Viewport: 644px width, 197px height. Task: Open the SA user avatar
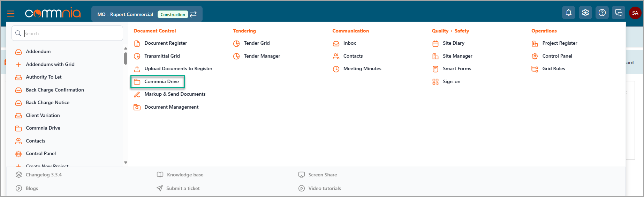point(635,13)
